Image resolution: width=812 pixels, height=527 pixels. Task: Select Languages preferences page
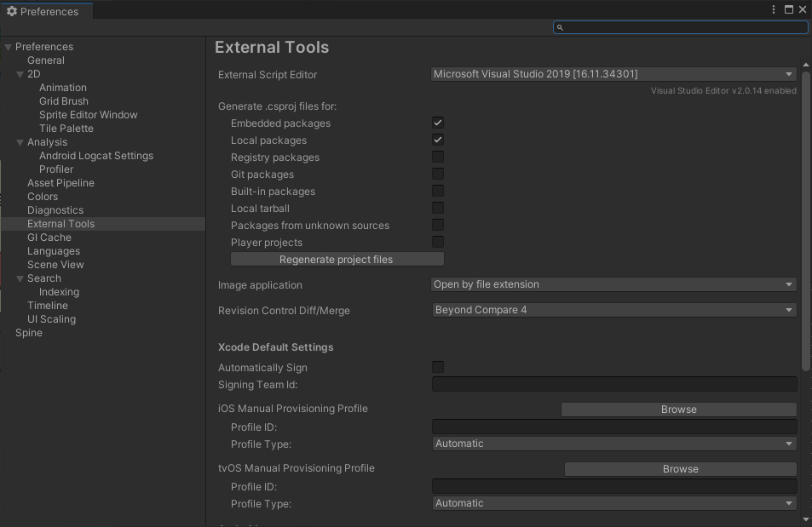54,251
